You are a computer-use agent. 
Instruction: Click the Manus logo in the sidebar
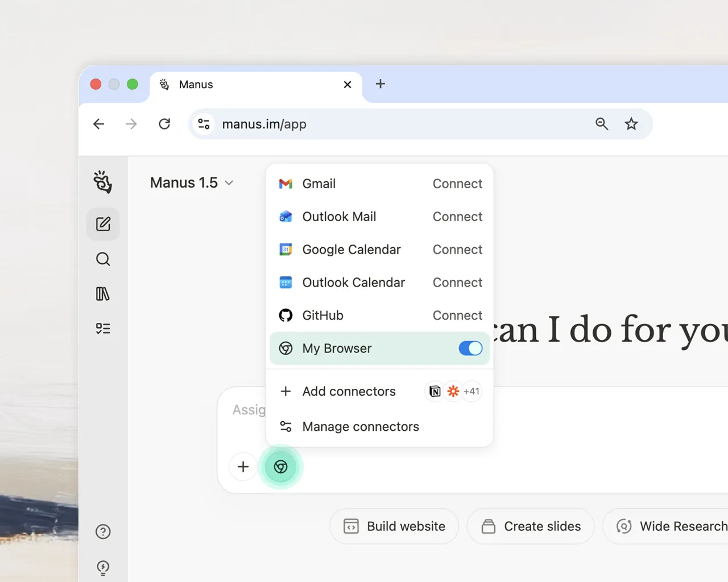point(103,182)
